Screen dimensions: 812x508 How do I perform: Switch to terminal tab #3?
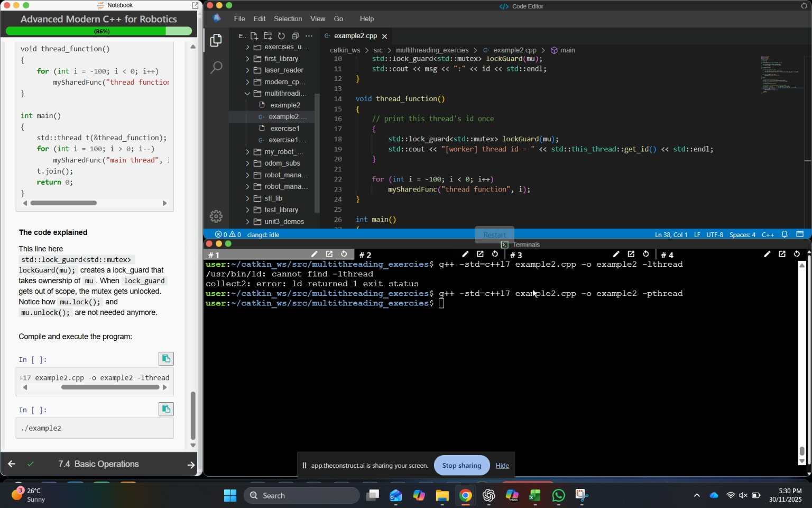(x=516, y=255)
